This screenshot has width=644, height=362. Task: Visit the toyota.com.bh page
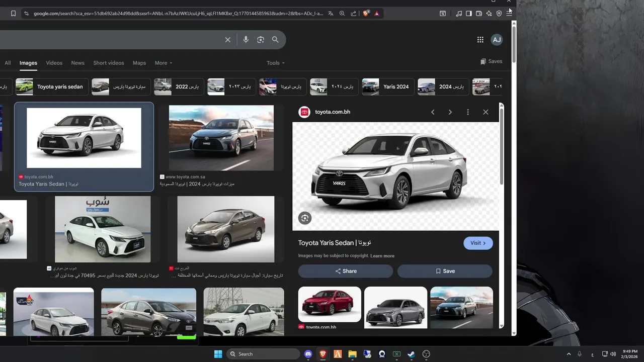tap(478, 243)
